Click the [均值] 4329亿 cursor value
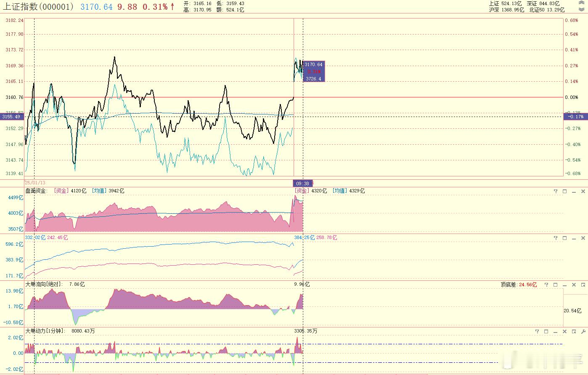 (349, 191)
